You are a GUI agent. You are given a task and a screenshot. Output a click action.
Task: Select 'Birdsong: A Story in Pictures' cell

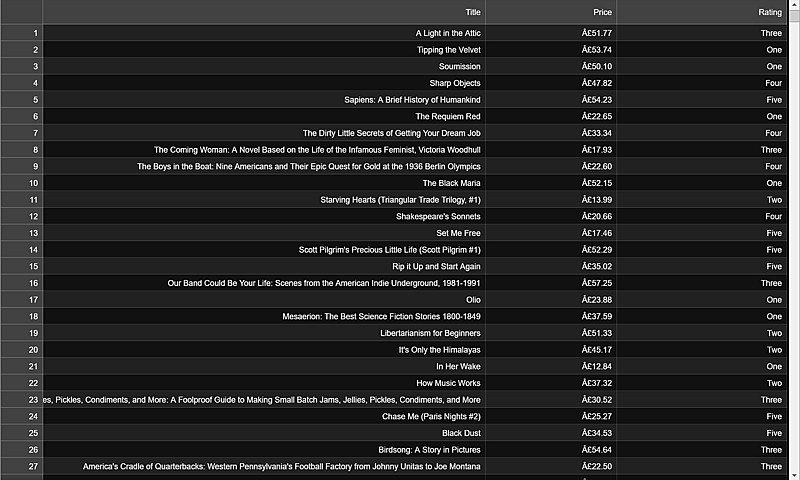(x=264, y=450)
